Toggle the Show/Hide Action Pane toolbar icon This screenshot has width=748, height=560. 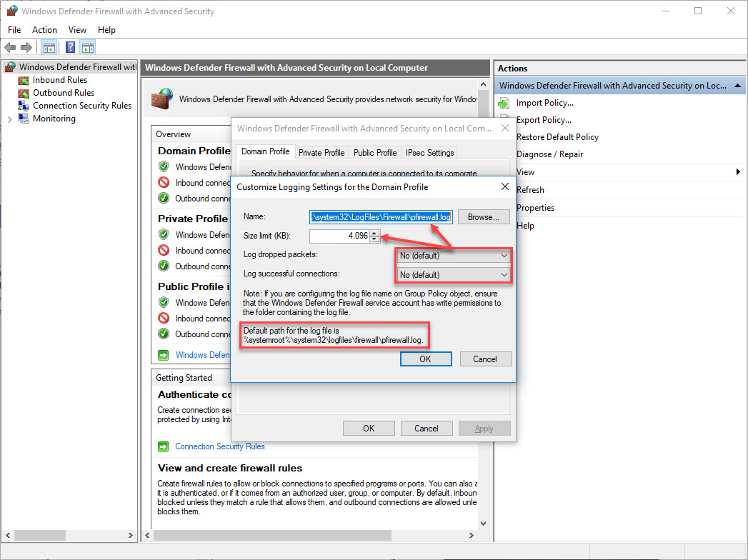(87, 47)
